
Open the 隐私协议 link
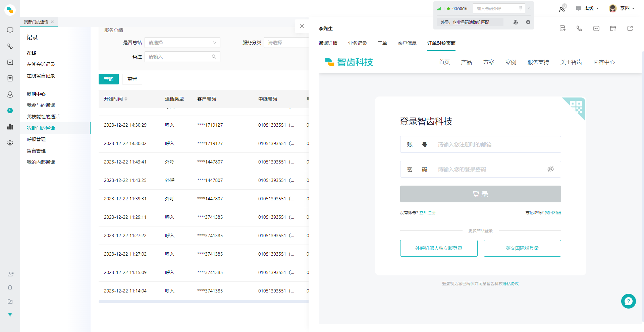point(511,283)
